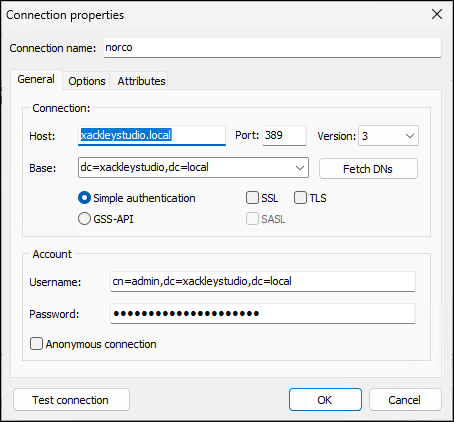Click the Test connection button
Screen dimensions: 454x422
(71, 400)
